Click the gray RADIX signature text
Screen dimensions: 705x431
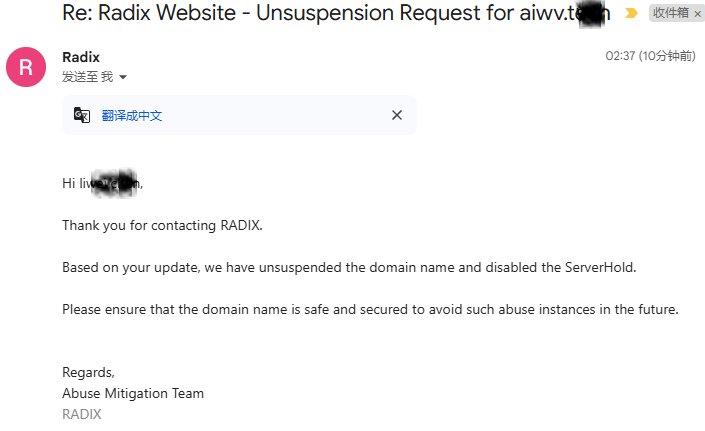tap(82, 414)
